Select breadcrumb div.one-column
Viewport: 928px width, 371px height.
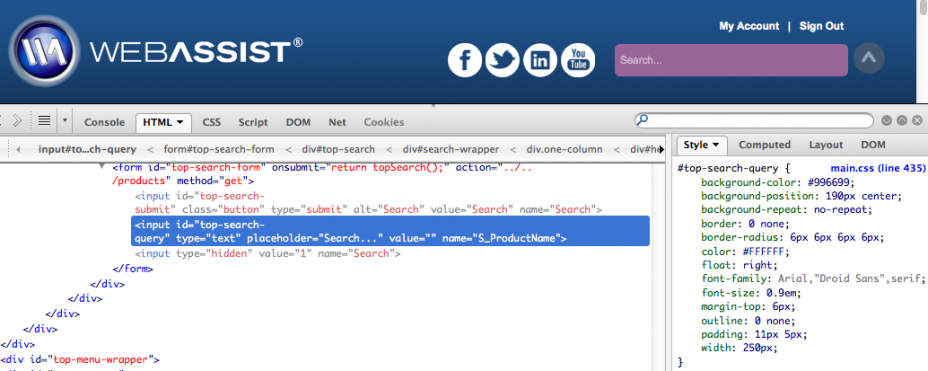tap(564, 150)
